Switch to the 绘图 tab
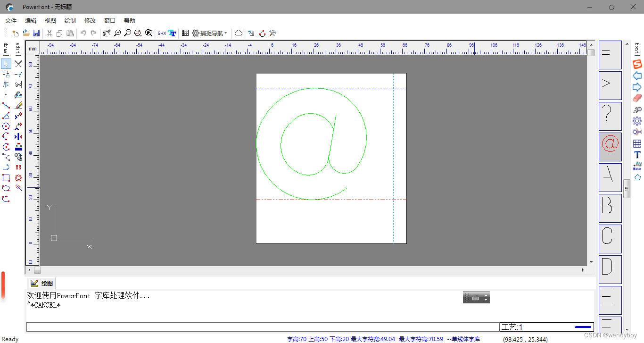 [x=41, y=283]
